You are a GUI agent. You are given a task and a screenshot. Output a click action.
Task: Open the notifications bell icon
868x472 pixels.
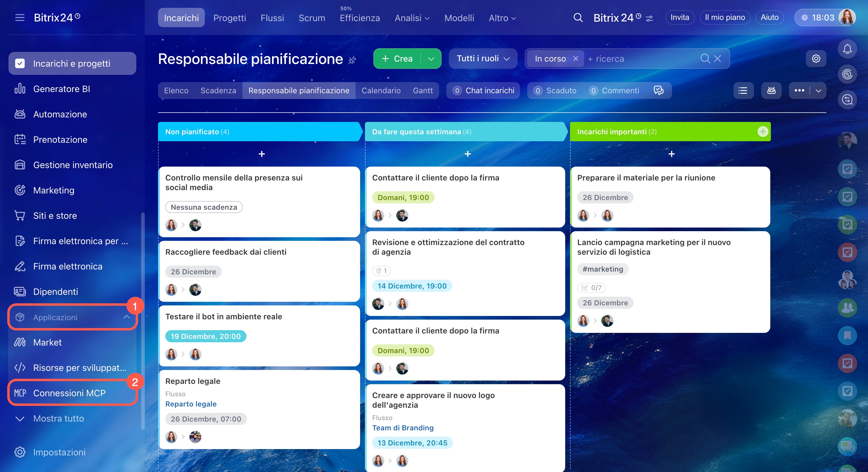(847, 49)
